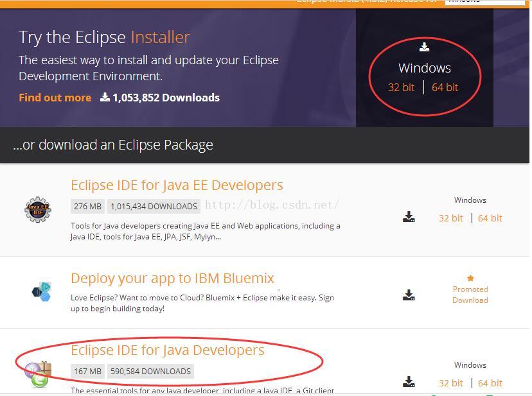
Task: Click Java EE package description text
Action: point(205,231)
